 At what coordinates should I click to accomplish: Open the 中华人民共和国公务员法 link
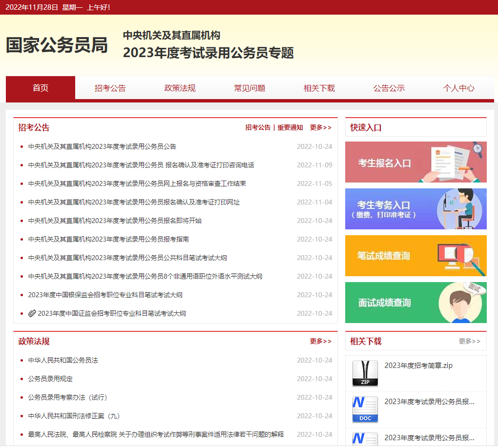pos(63,360)
